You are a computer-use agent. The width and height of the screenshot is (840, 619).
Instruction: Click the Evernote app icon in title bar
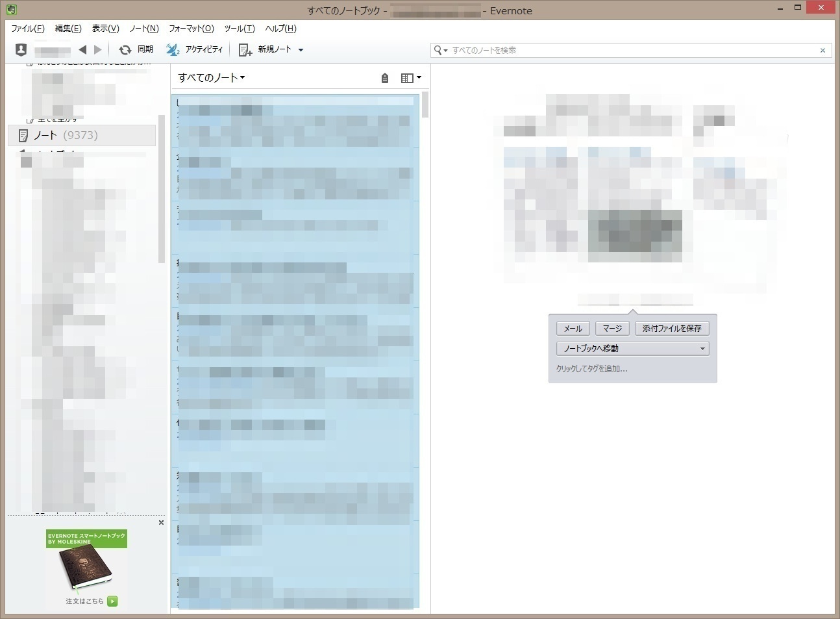click(x=11, y=10)
